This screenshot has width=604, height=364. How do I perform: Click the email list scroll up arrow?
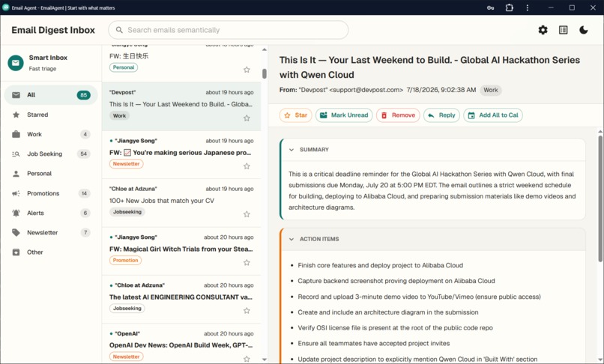pos(265,49)
